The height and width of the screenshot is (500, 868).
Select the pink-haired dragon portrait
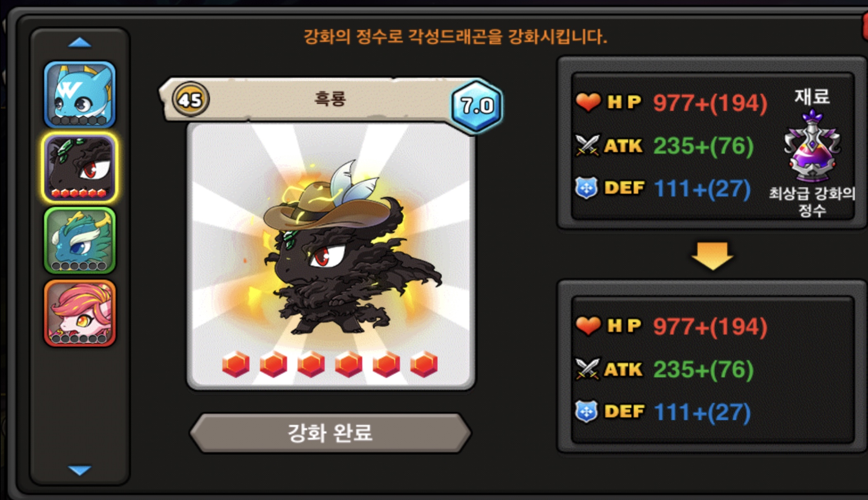(x=80, y=313)
